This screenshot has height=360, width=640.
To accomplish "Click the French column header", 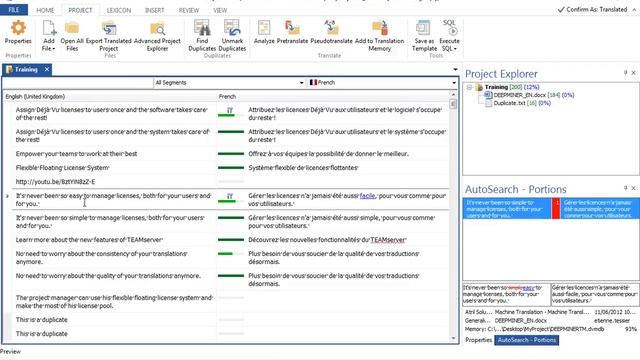I will pyautogui.click(x=227, y=96).
